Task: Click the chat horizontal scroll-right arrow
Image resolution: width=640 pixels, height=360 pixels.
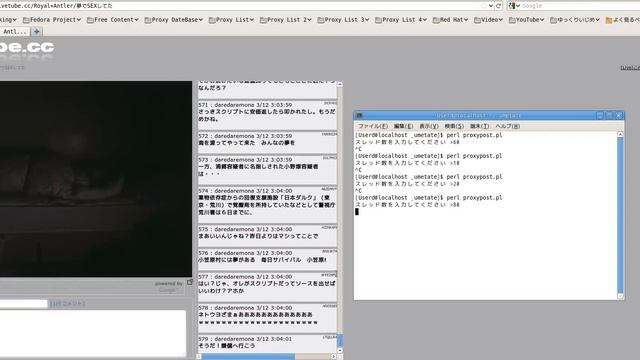Action: click(x=333, y=357)
